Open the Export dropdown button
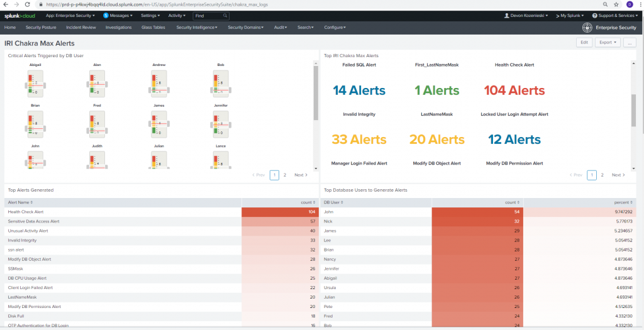Viewport: 644px width, 330px height. 608,42
